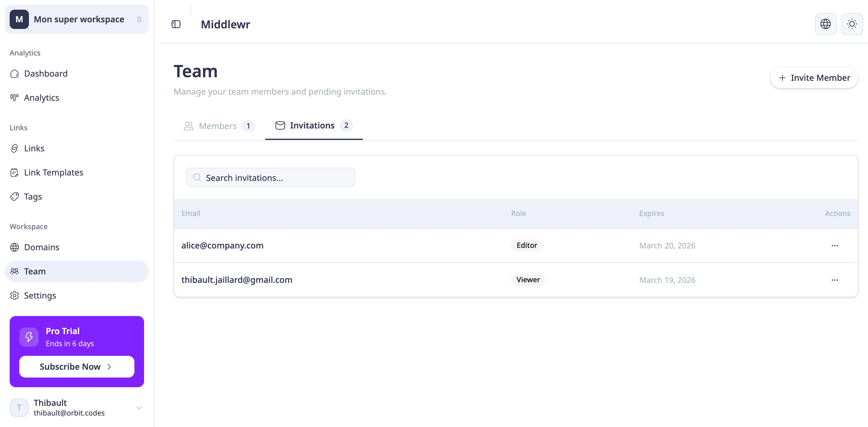
Task: Click alice@company.com email cell
Action: [222, 245]
